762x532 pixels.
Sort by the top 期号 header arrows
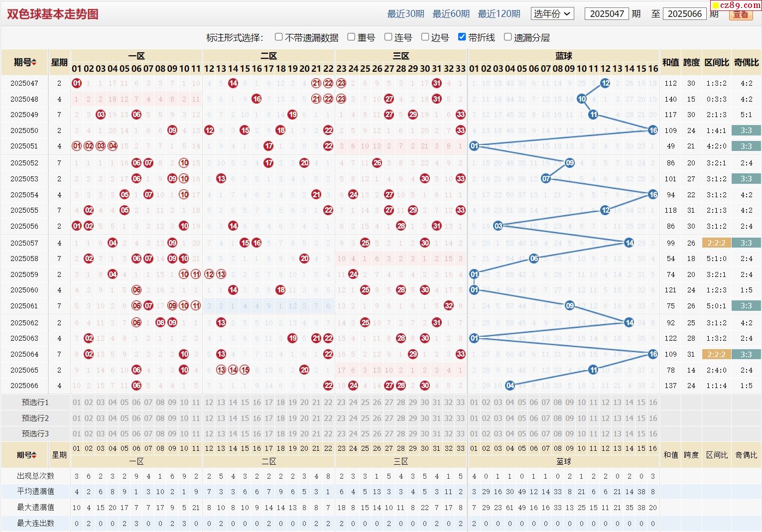tap(34, 62)
